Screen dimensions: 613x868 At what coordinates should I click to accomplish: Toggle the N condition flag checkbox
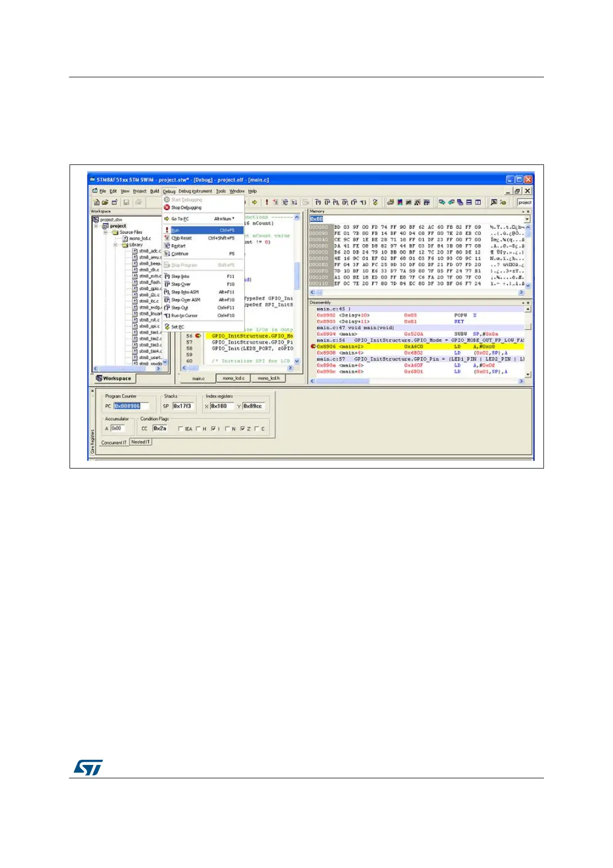point(227,429)
